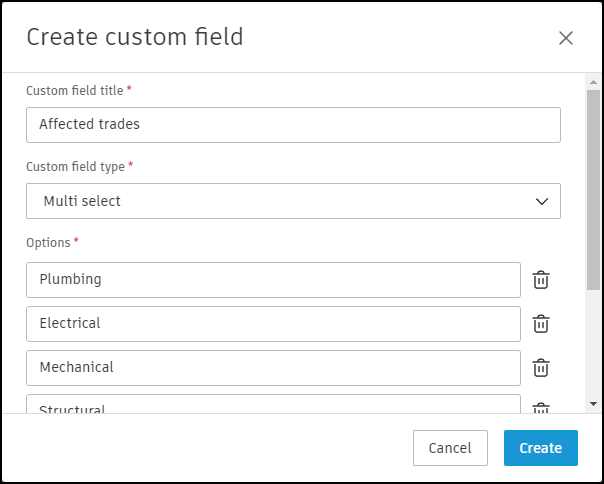The image size is (604, 484).
Task: Click the vertical scrollbar thumb
Action: (594, 190)
